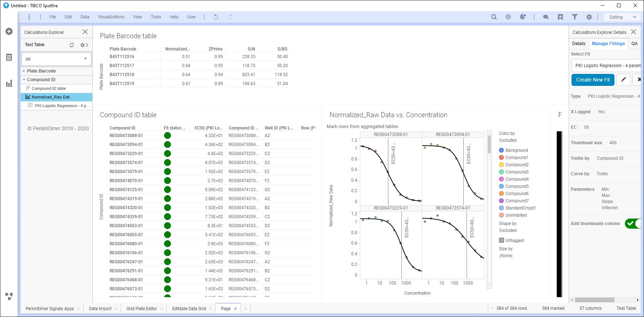Open the Select Fit dropdown

[606, 66]
